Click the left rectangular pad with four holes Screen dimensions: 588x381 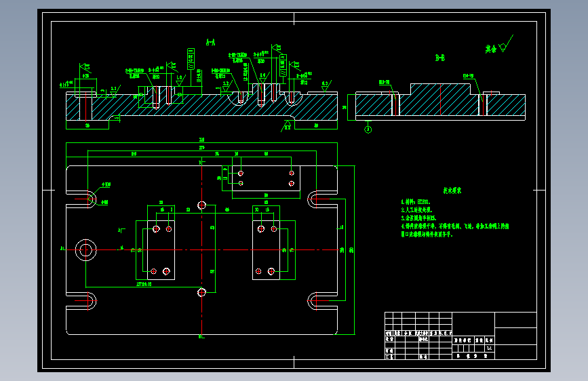pos(161,250)
